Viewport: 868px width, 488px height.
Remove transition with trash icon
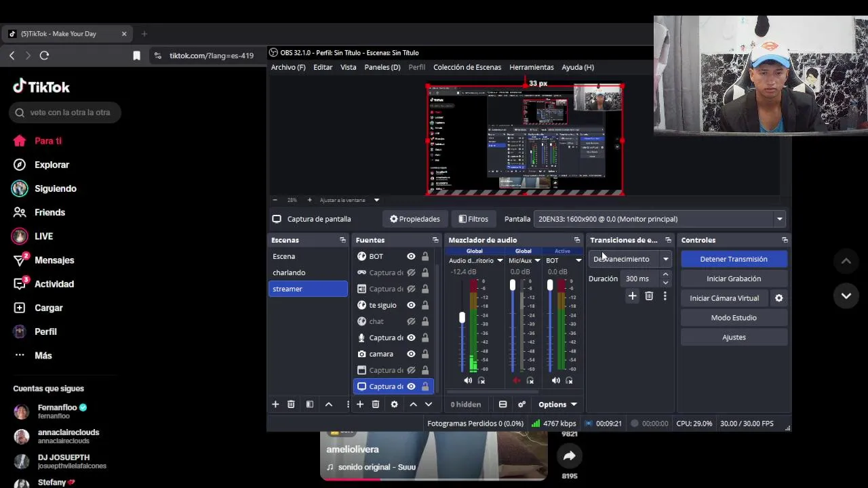tap(649, 296)
